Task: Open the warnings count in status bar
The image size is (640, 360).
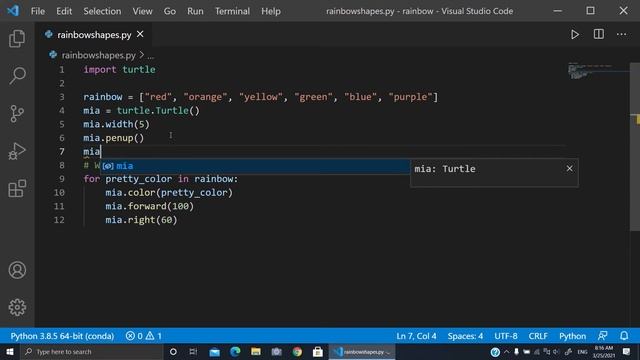Action: point(154,336)
